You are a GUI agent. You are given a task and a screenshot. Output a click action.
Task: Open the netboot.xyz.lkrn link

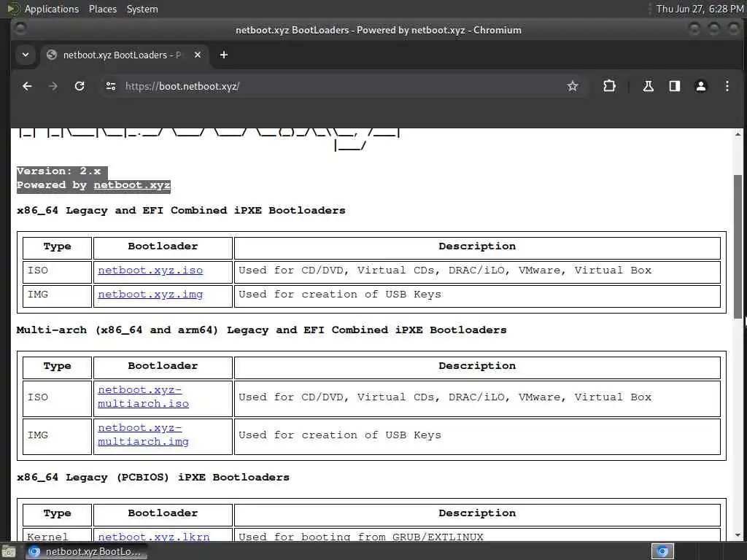click(x=153, y=536)
